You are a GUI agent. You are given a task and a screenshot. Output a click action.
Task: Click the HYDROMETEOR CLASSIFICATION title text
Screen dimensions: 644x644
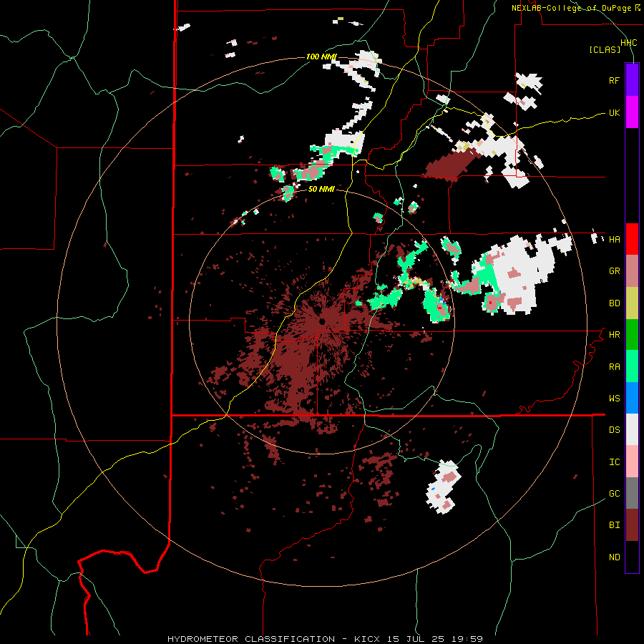click(x=251, y=639)
